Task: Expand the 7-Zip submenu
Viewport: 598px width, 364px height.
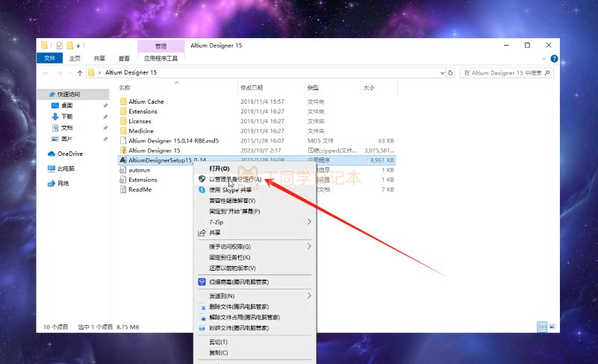Action: 255,222
